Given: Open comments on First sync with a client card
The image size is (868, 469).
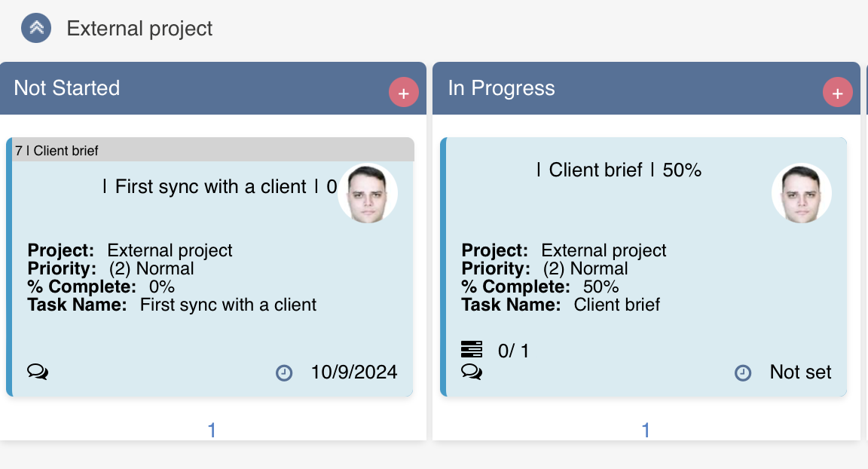Looking at the screenshot, I should pos(37,372).
